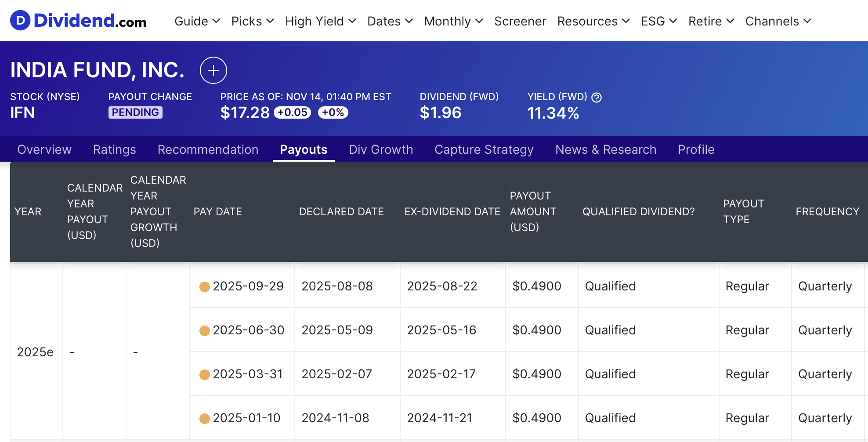Viewport: 868px width, 442px height.
Task: Click the PENDING payout change badge
Action: 135,112
